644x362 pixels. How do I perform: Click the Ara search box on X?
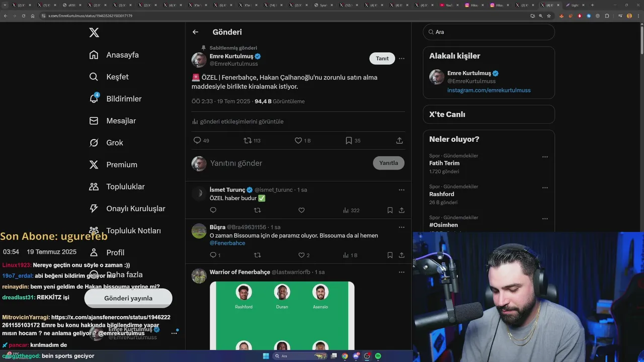click(x=489, y=32)
